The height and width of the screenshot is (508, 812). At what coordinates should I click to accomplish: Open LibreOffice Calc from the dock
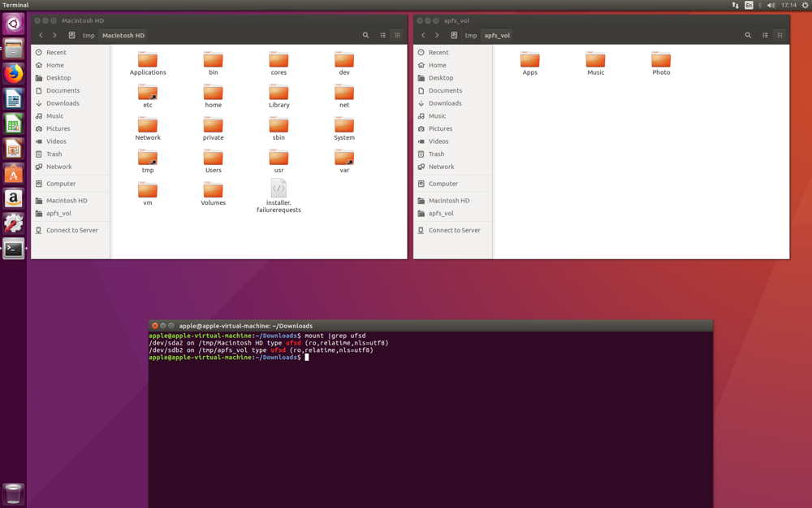pyautogui.click(x=12, y=124)
